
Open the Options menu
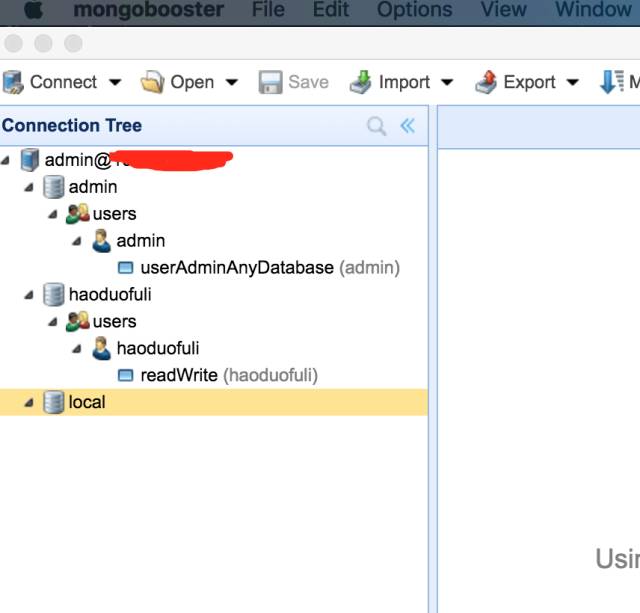coord(415,9)
